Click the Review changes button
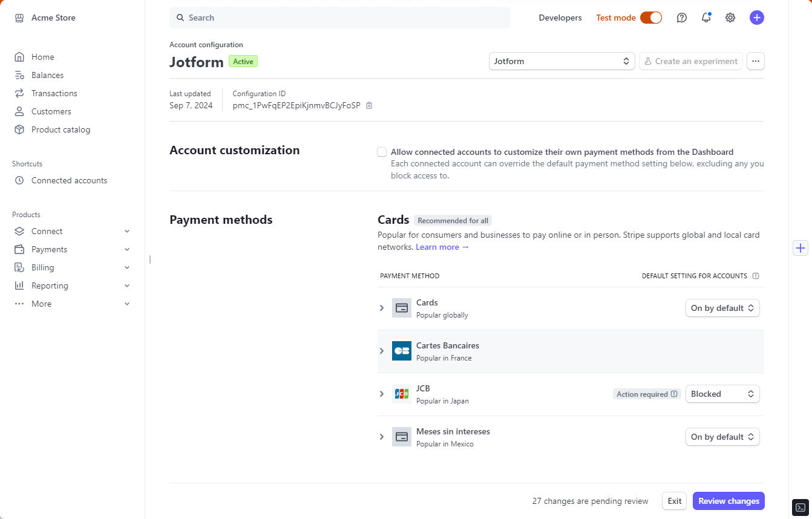The height and width of the screenshot is (519, 812). coord(729,501)
